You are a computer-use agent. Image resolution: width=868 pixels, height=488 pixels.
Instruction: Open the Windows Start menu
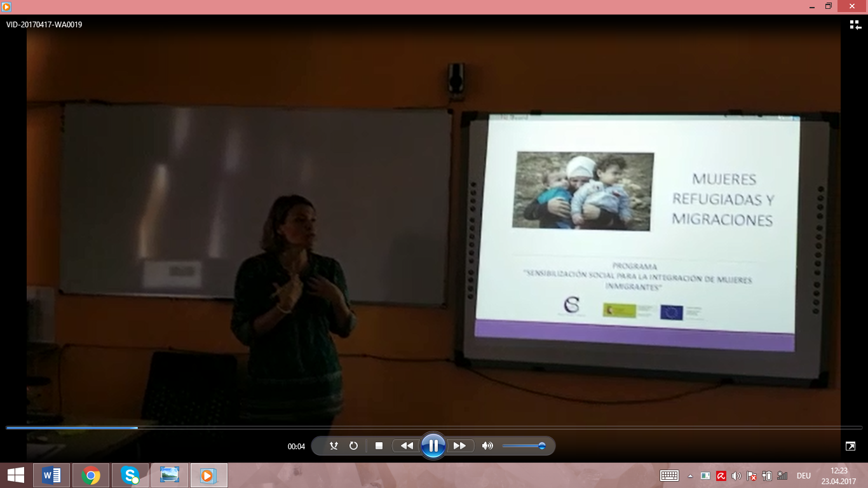coord(16,475)
